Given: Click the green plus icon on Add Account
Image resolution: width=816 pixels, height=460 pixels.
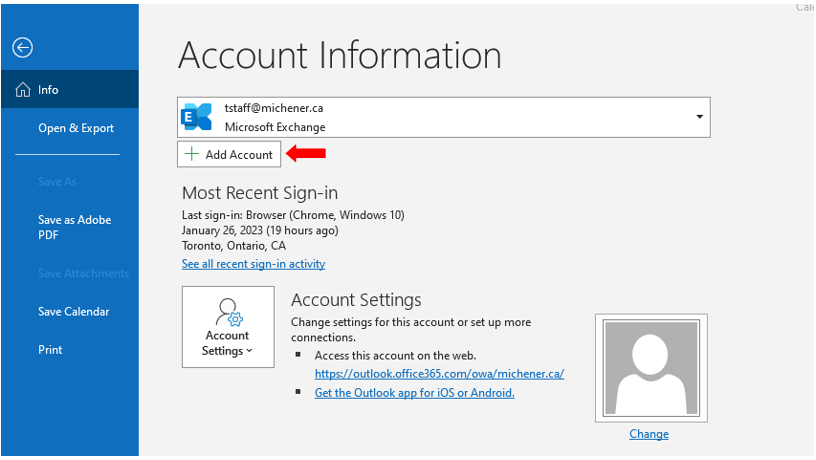Looking at the screenshot, I should [192, 154].
